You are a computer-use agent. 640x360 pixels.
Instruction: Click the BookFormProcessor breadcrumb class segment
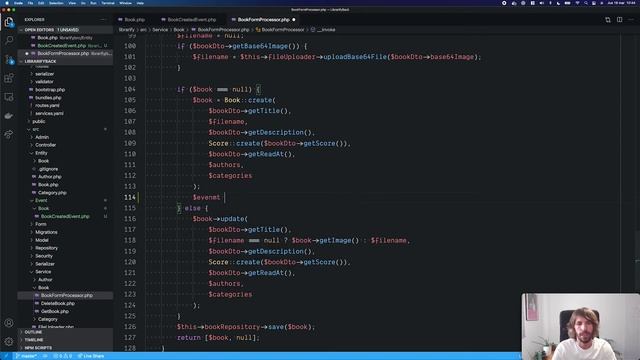282,30
